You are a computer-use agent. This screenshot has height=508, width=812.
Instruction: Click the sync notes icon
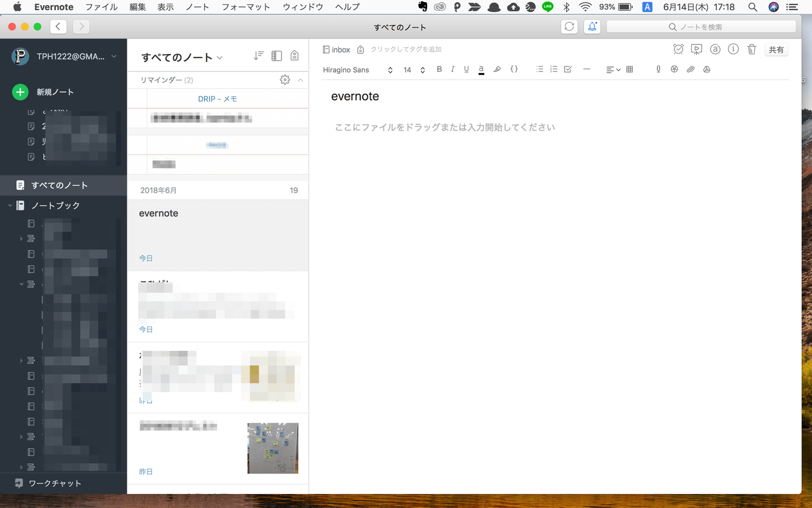click(569, 27)
